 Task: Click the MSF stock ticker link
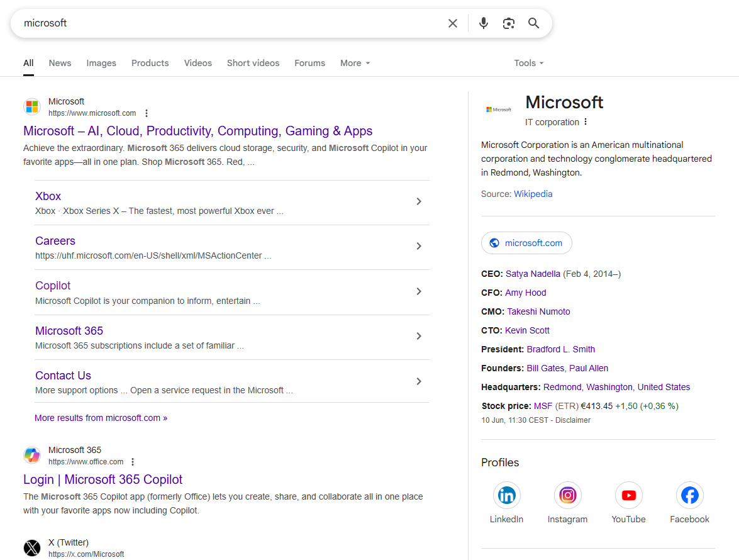pyautogui.click(x=543, y=406)
